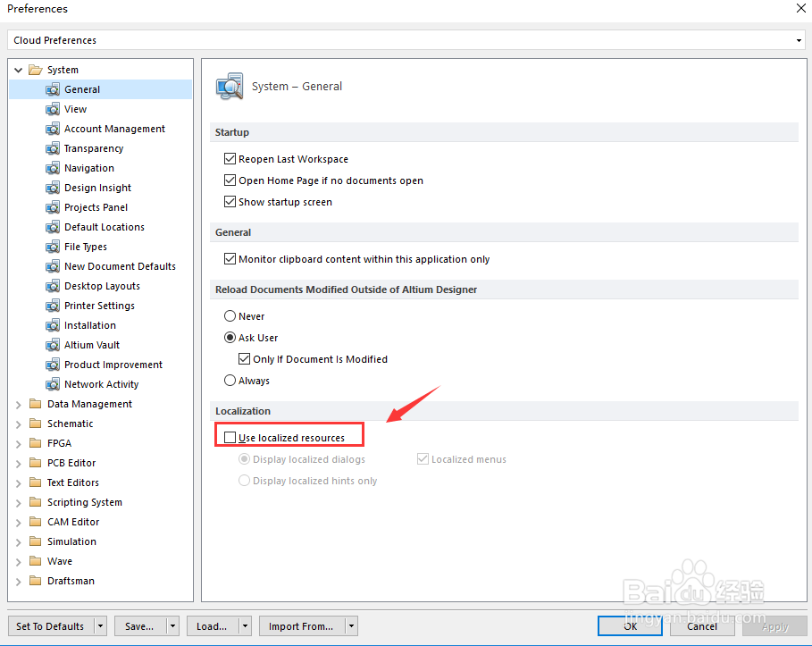
Task: Uncheck Only If Document Is Modified
Action: click(x=245, y=359)
